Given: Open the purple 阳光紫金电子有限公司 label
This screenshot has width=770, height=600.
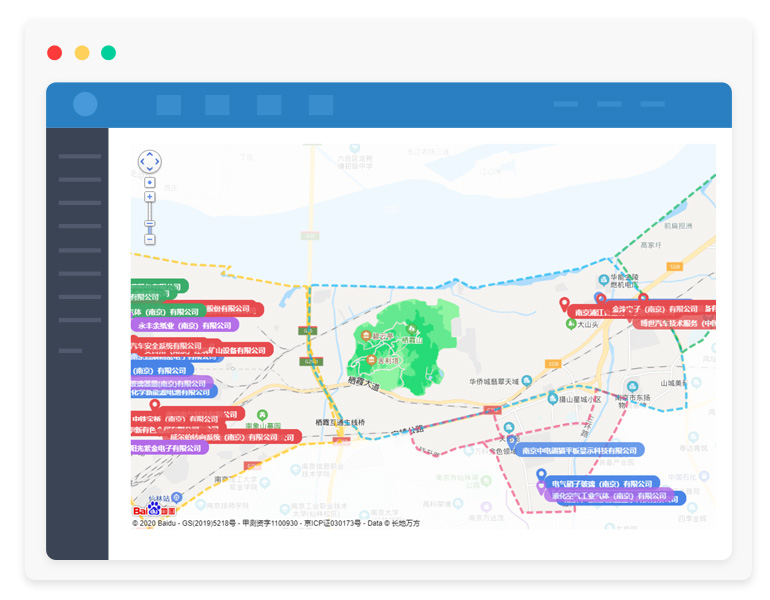Looking at the screenshot, I should tap(169, 448).
